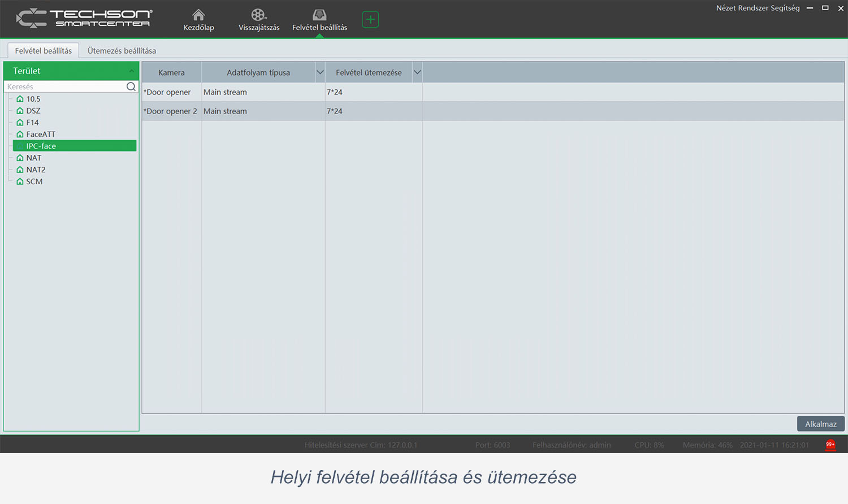This screenshot has height=504, width=848.
Task: Click into the Keresés search field
Action: pyautogui.click(x=65, y=86)
